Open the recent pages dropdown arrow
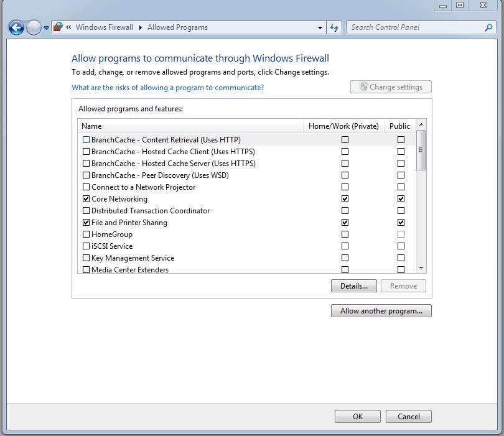 46,28
